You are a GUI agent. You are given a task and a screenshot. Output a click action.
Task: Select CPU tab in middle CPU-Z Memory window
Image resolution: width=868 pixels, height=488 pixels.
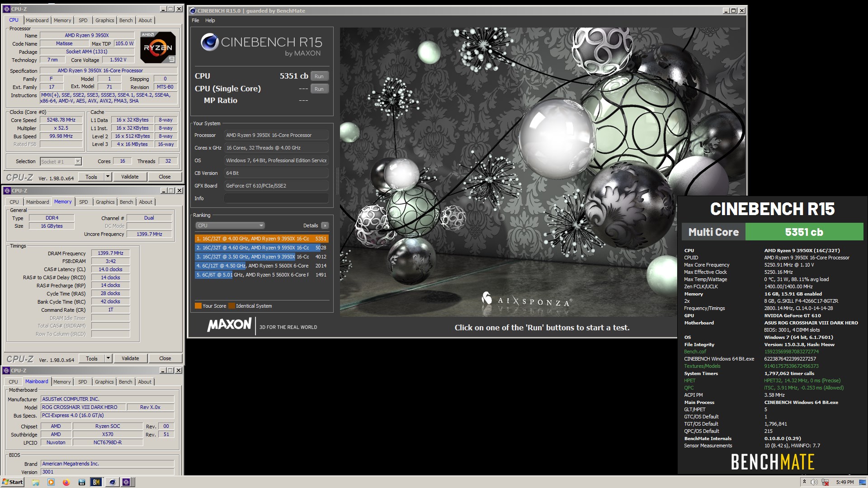coord(14,202)
